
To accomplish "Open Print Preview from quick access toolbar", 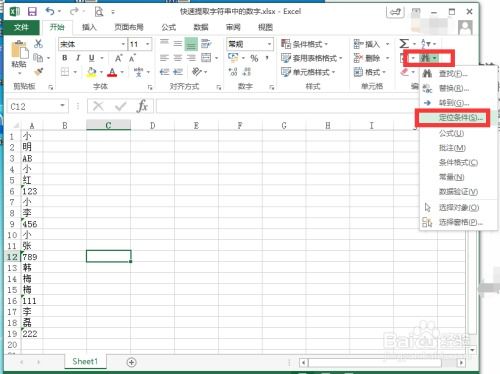I will [x=99, y=12].
